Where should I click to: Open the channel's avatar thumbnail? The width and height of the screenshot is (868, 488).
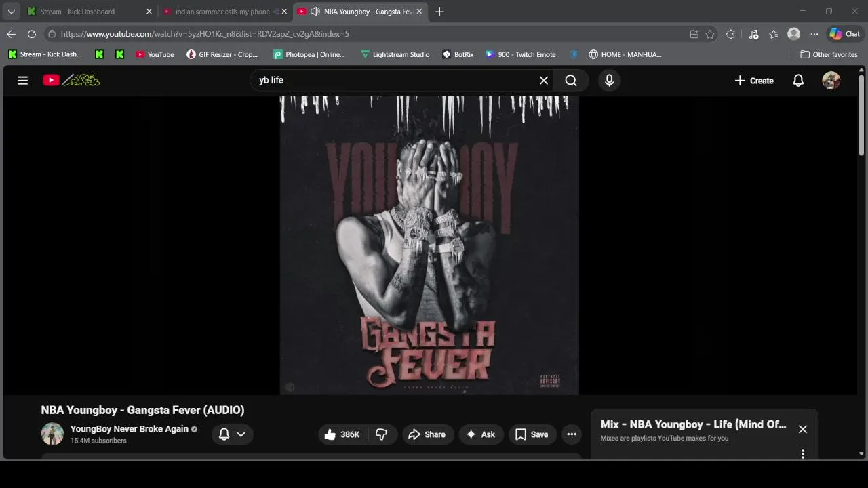52,434
